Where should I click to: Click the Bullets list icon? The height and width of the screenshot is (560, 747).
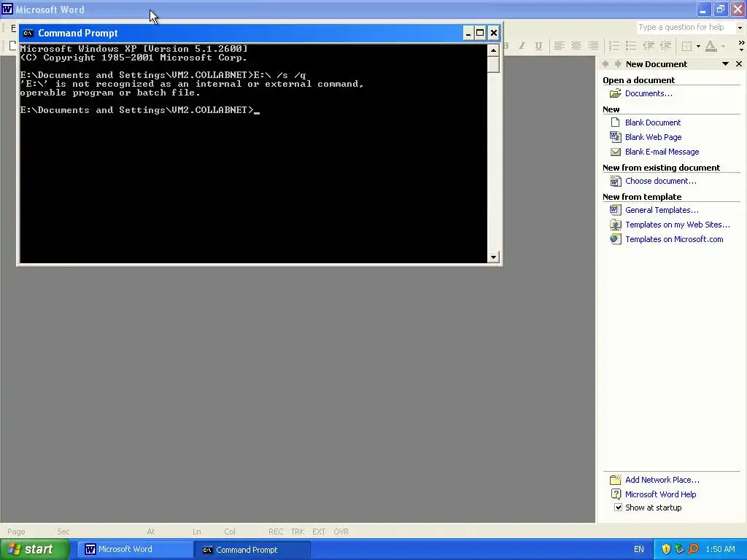tap(631, 46)
